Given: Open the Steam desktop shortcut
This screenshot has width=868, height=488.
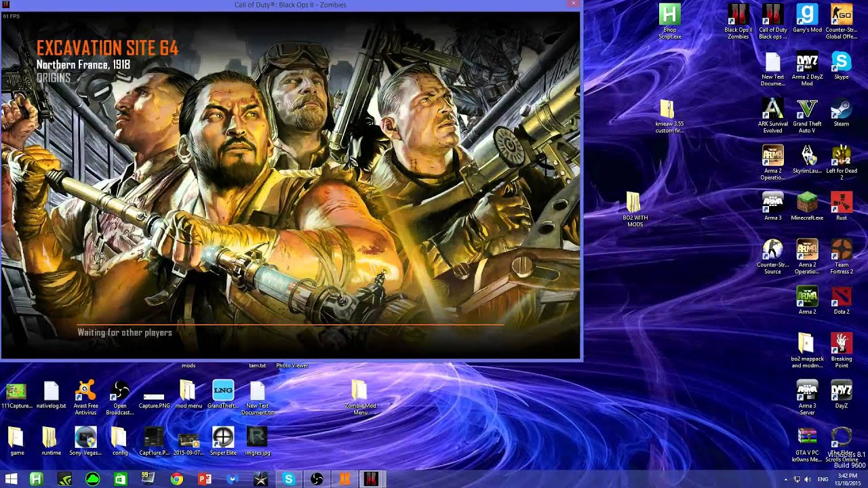Looking at the screenshot, I should [842, 113].
